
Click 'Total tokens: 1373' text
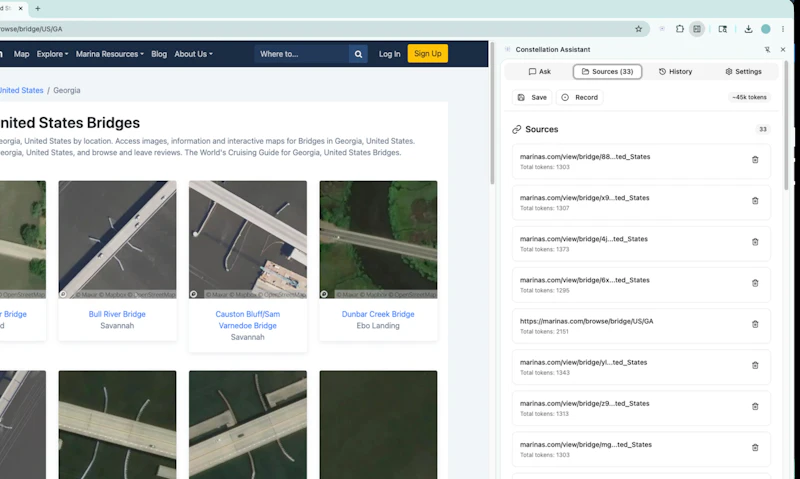tap(544, 249)
